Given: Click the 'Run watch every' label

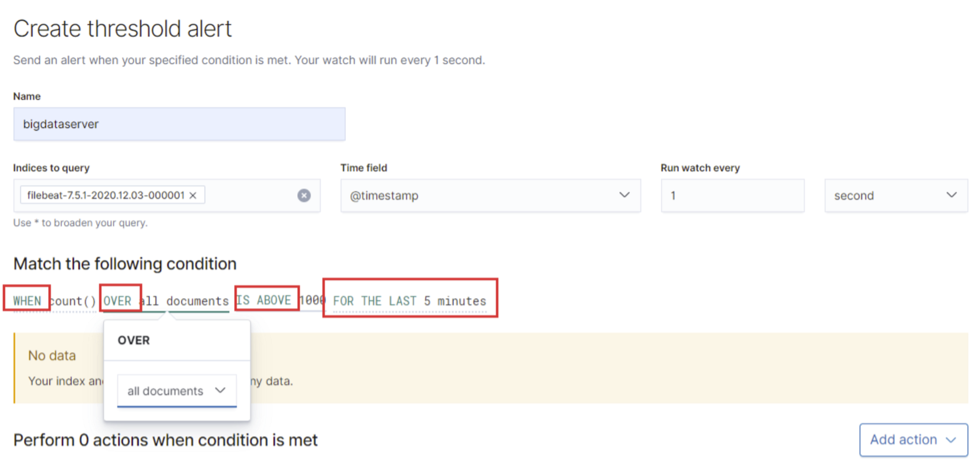Looking at the screenshot, I should point(700,168).
